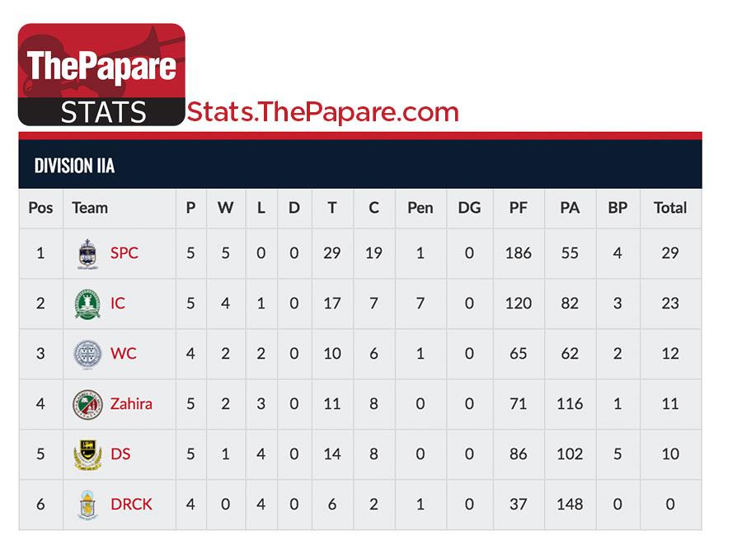Click the Zahira crest icon
Viewport: 742px width, 560px height.
(x=87, y=405)
